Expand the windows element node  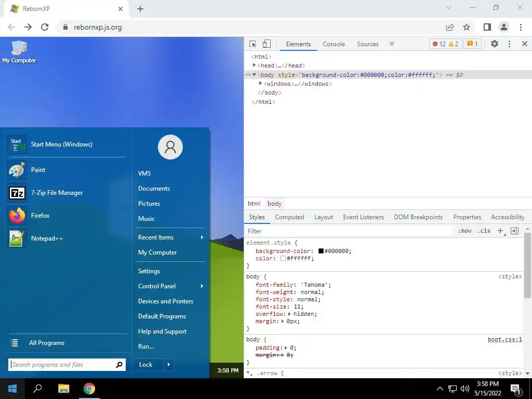[x=260, y=84]
